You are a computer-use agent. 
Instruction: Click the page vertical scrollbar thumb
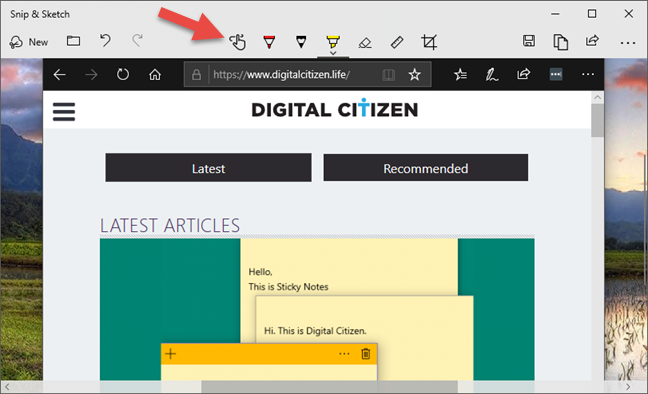(x=597, y=120)
